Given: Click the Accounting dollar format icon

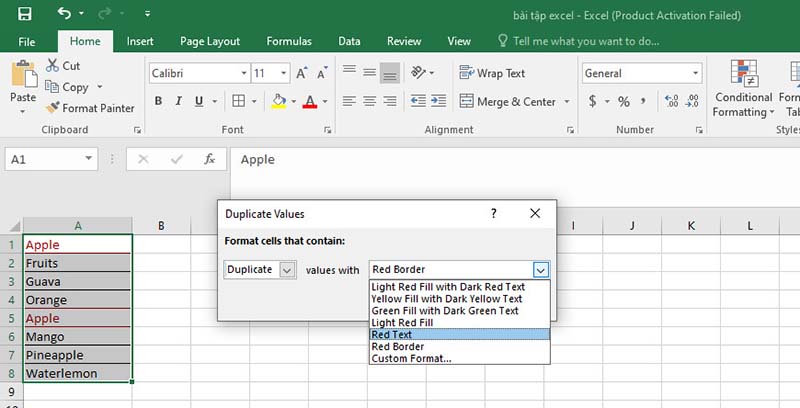Looking at the screenshot, I should click(x=592, y=101).
